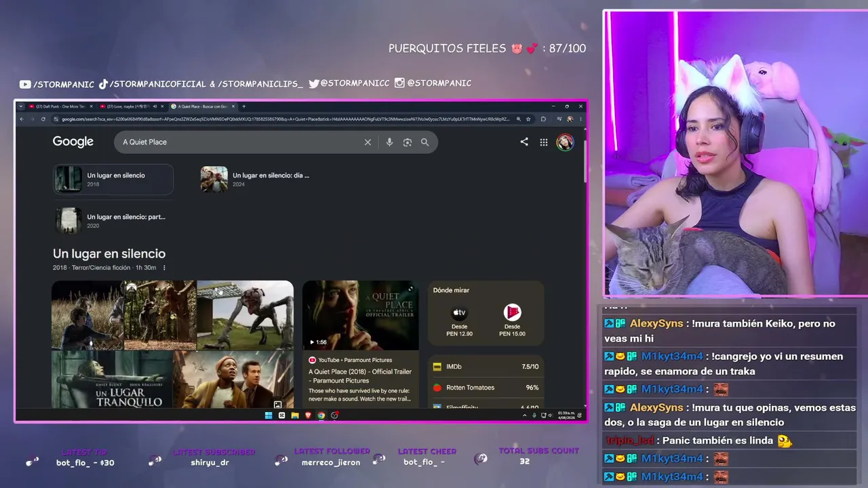Open Google Chrome from the taskbar
Screen dimensions: 868x488
(321, 415)
